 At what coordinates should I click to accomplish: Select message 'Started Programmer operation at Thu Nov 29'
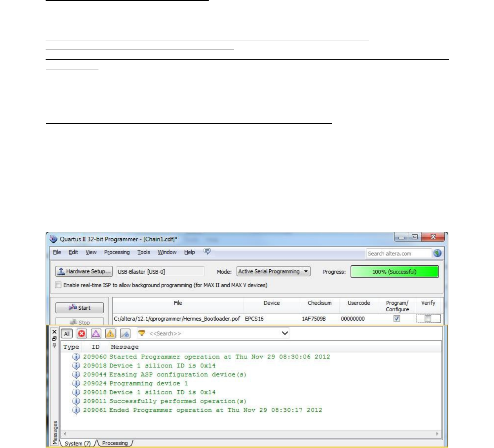[220, 357]
